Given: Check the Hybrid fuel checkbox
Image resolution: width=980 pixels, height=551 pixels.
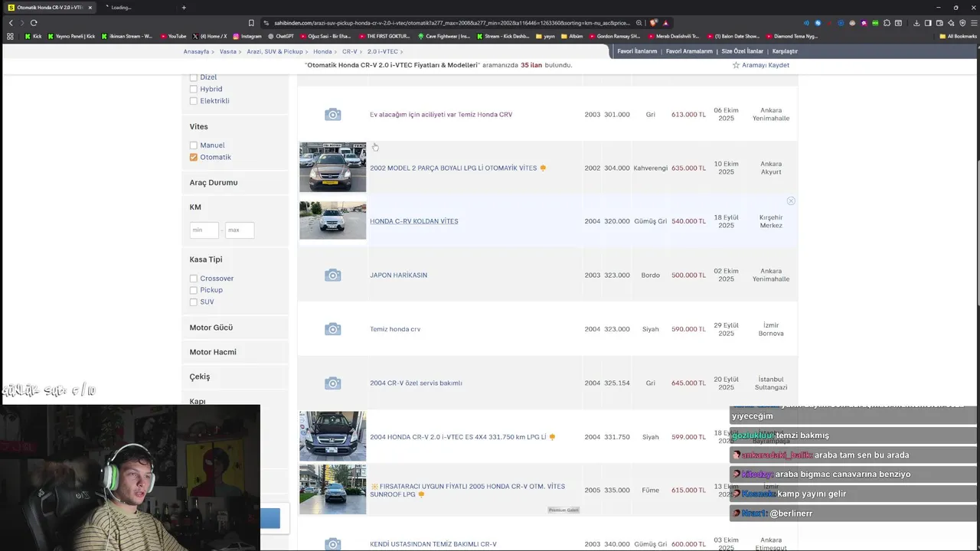Looking at the screenshot, I should (194, 89).
